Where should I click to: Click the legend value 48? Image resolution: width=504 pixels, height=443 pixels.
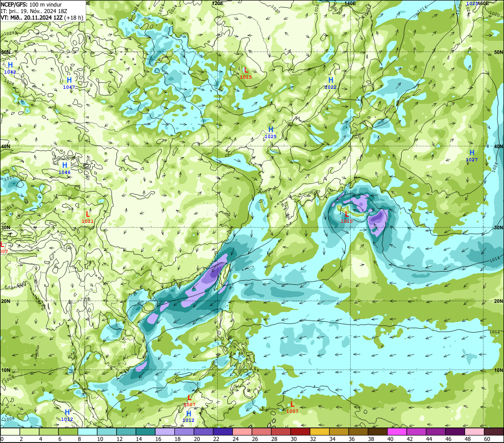(468, 439)
